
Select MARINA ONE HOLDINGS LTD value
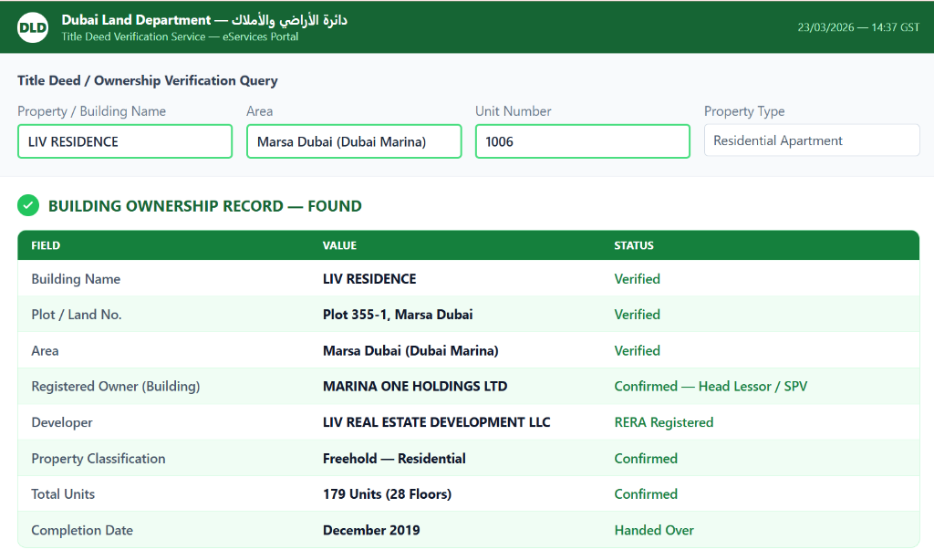415,387
